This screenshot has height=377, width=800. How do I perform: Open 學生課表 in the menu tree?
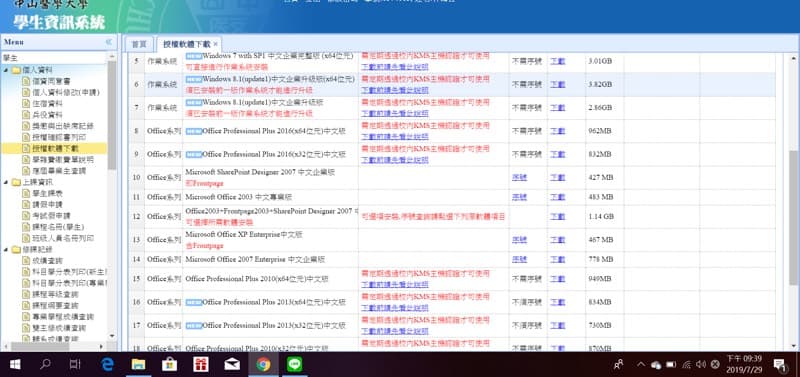[x=47, y=193]
